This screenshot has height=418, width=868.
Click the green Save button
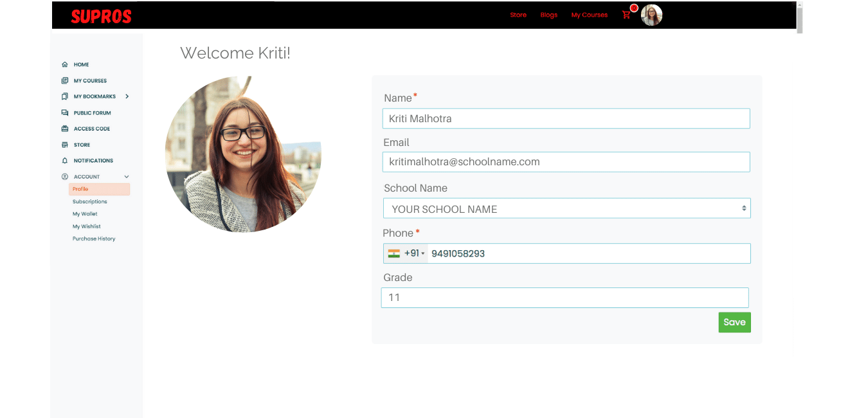click(734, 322)
